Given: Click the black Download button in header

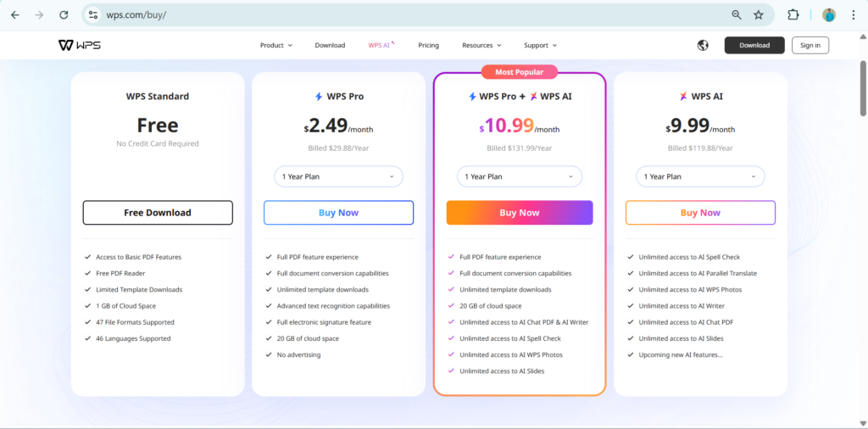Looking at the screenshot, I should [754, 46].
